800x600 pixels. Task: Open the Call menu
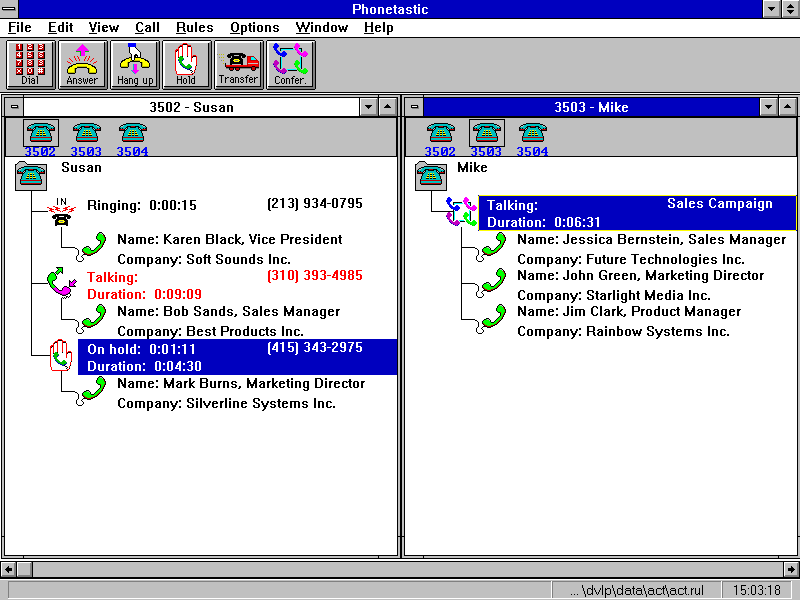(x=147, y=28)
